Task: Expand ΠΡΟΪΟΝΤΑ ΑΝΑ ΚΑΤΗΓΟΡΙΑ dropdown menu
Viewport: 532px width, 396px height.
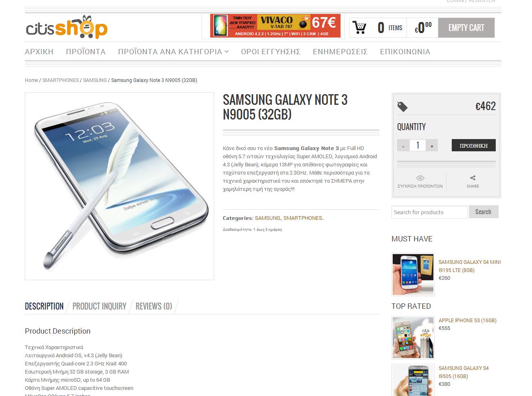Action: pos(173,52)
